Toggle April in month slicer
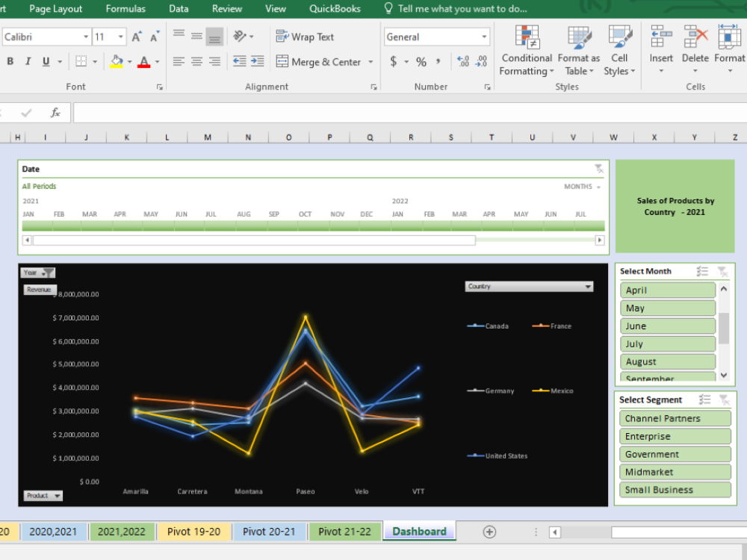The image size is (747, 560). (667, 290)
